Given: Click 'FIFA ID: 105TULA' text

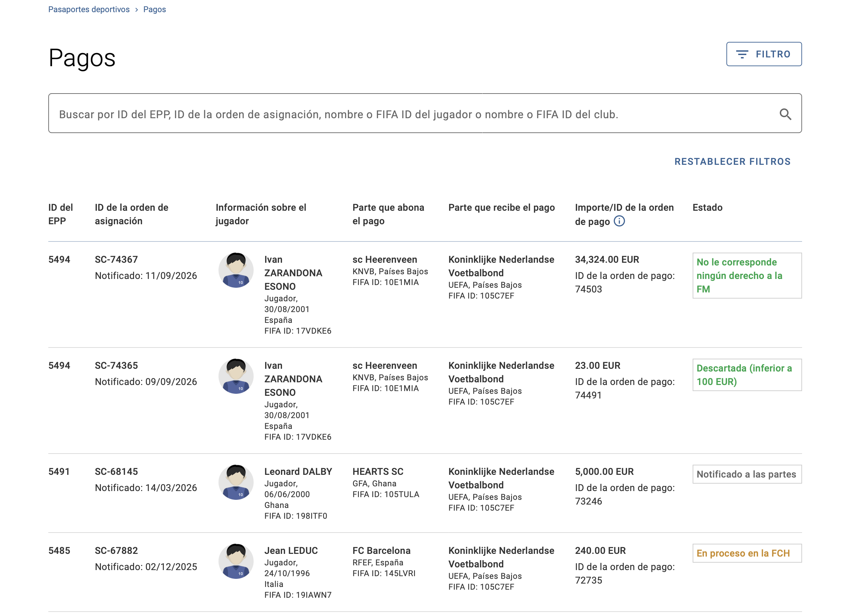Looking at the screenshot, I should tap(386, 494).
